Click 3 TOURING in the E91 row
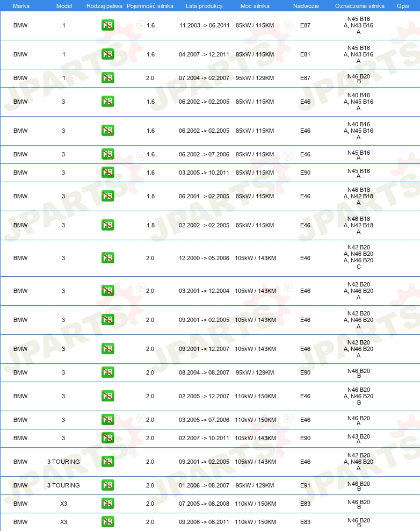 pyautogui.click(x=63, y=486)
